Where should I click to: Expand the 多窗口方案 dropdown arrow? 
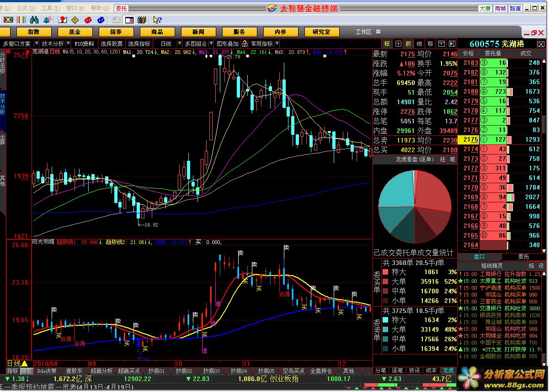(x=36, y=43)
